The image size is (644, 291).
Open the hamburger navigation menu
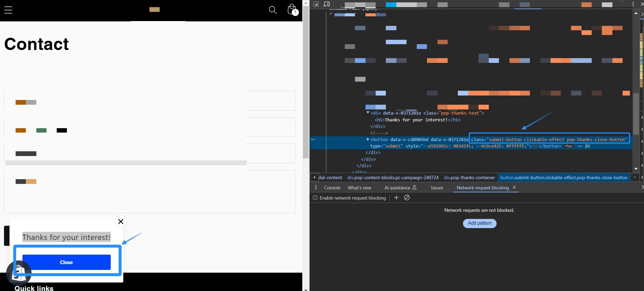(x=8, y=10)
